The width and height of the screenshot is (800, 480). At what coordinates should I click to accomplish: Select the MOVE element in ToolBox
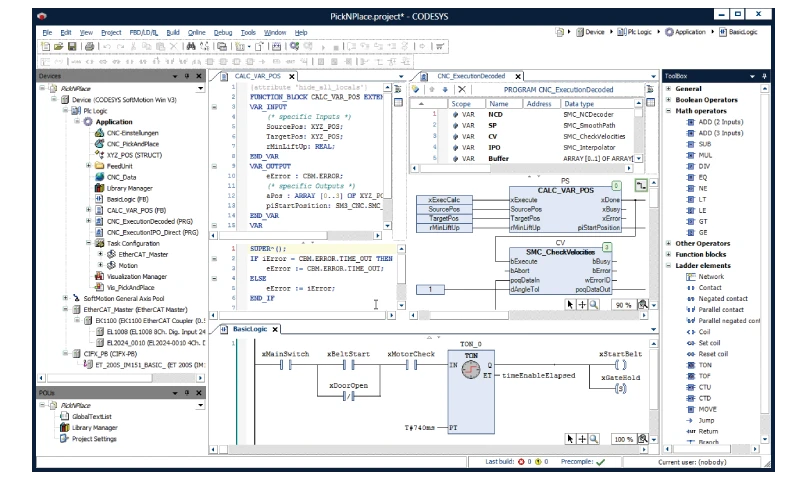pyautogui.click(x=702, y=409)
